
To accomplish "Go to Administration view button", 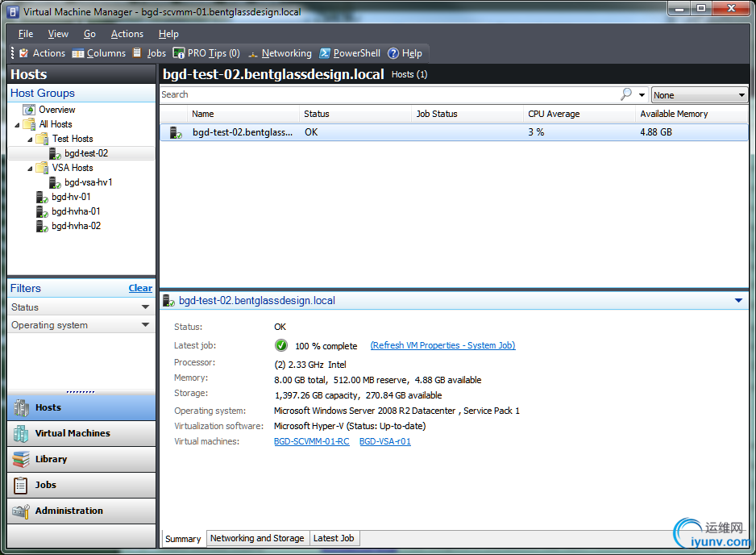I will (x=81, y=511).
